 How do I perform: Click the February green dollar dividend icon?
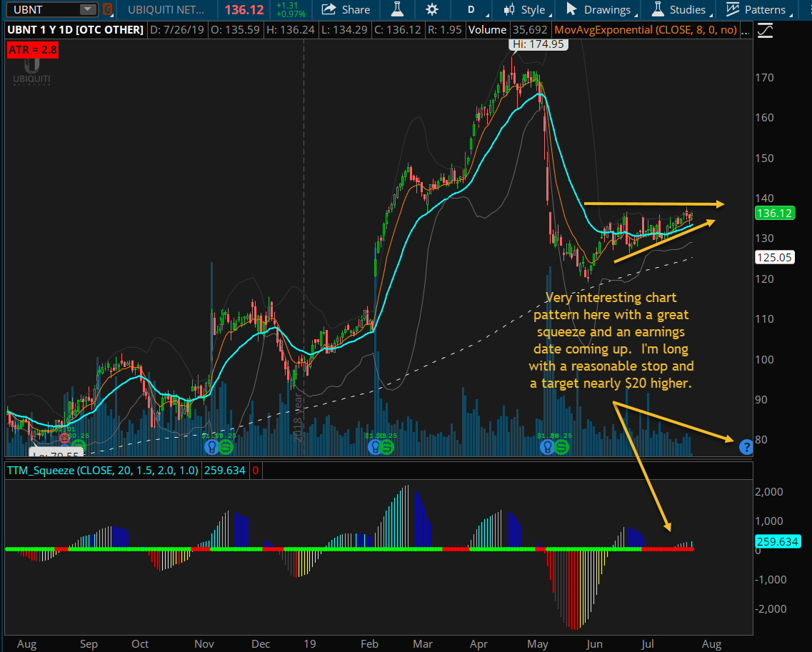pos(387,446)
